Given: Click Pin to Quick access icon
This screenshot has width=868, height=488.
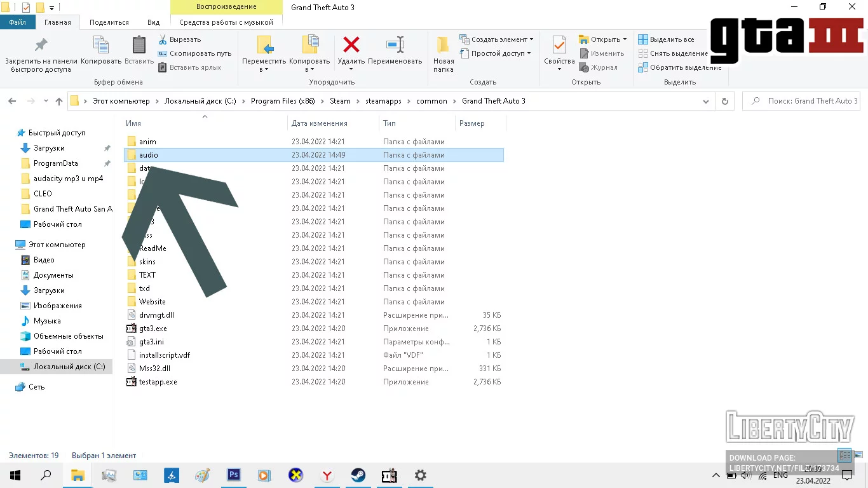Looking at the screenshot, I should pos(41,46).
